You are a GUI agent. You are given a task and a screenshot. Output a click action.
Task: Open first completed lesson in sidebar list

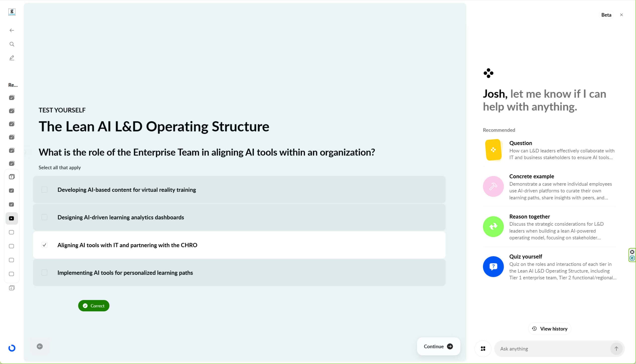(x=12, y=98)
